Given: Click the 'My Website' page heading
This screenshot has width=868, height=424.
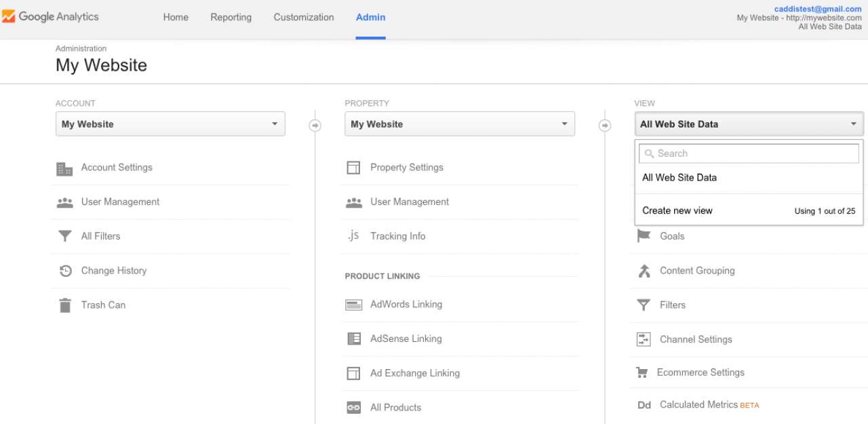Looking at the screenshot, I should [101, 65].
